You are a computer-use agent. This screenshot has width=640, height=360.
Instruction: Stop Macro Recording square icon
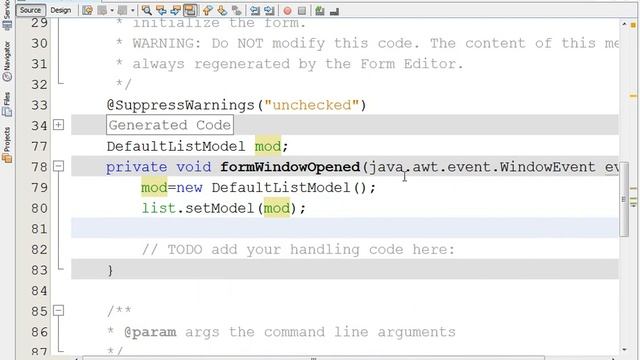click(x=302, y=11)
